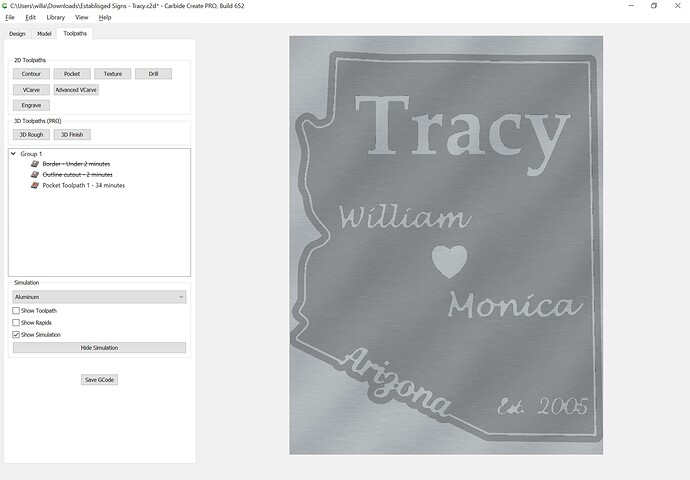
Task: Select 'Outline cutout - 2 minutes' toolpath row
Action: 77,175
